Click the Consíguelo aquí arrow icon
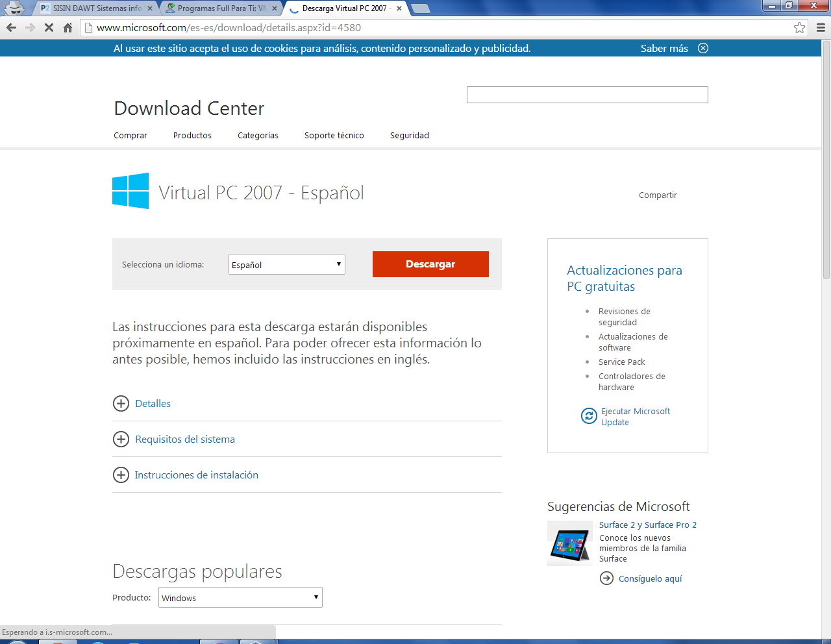This screenshot has width=831, height=644. 606,578
